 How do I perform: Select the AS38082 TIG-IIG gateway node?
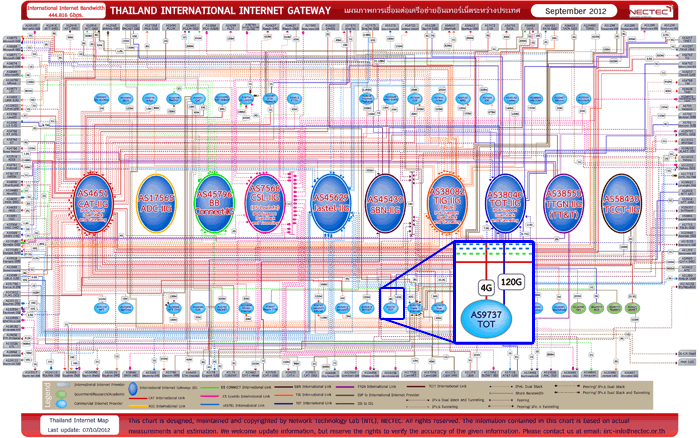click(447, 204)
